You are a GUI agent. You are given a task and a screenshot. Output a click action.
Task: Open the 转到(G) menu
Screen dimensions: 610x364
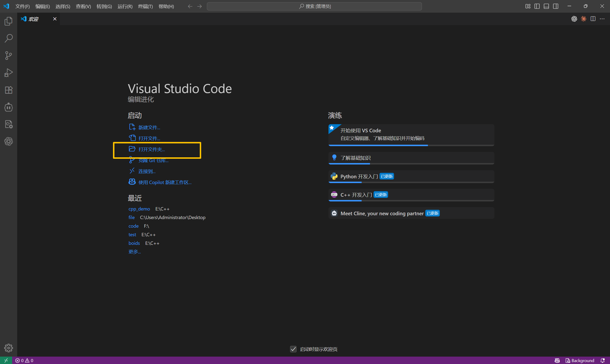[104, 6]
